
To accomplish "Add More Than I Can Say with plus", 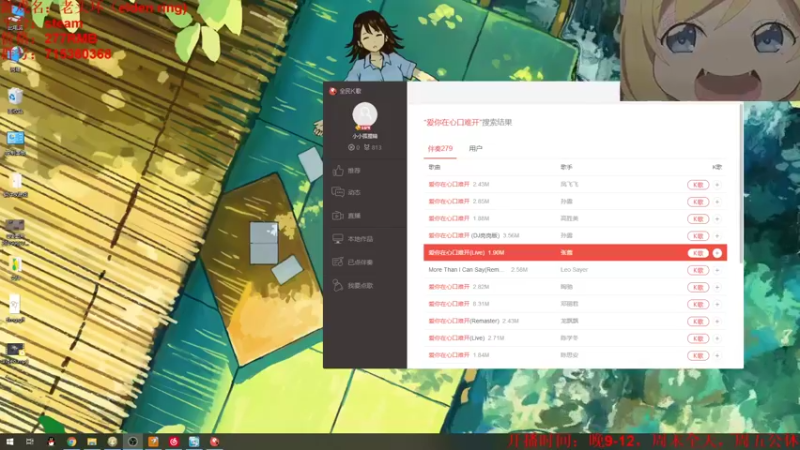I will [717, 270].
